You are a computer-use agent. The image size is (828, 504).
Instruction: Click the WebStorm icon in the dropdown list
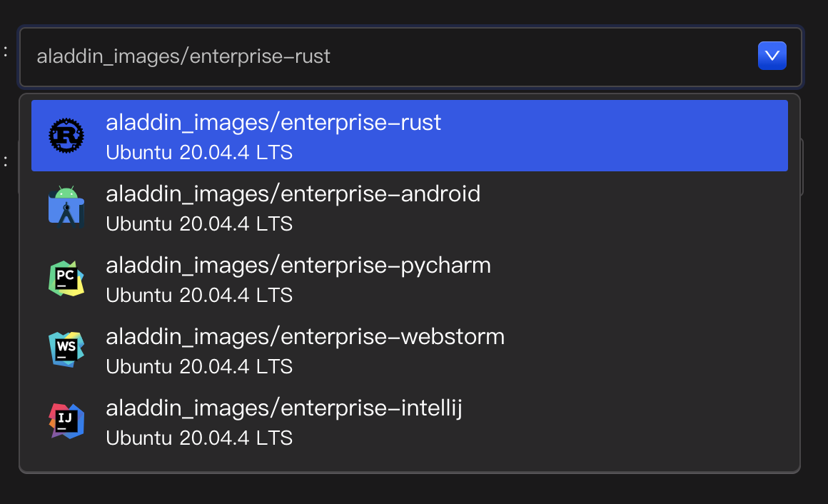pyautogui.click(x=65, y=350)
